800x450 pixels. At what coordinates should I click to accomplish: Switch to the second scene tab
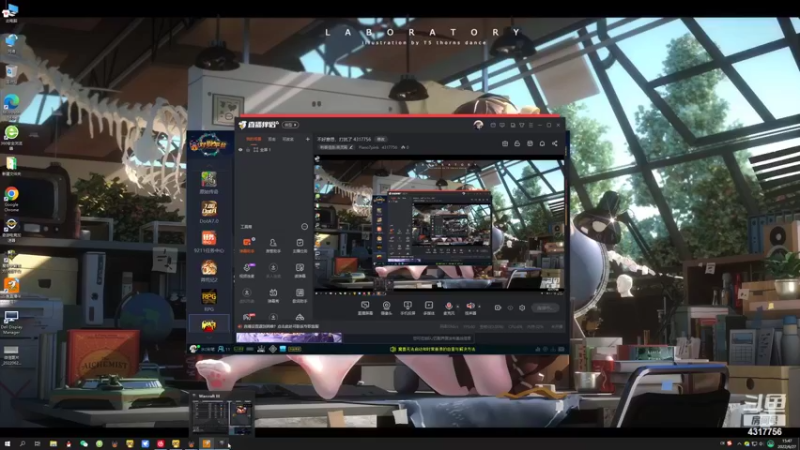[272, 139]
